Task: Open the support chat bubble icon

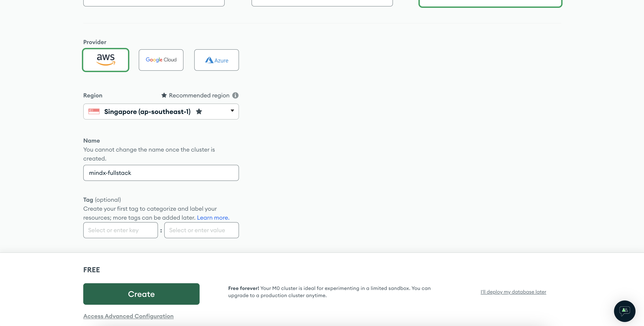Action: [x=625, y=311]
